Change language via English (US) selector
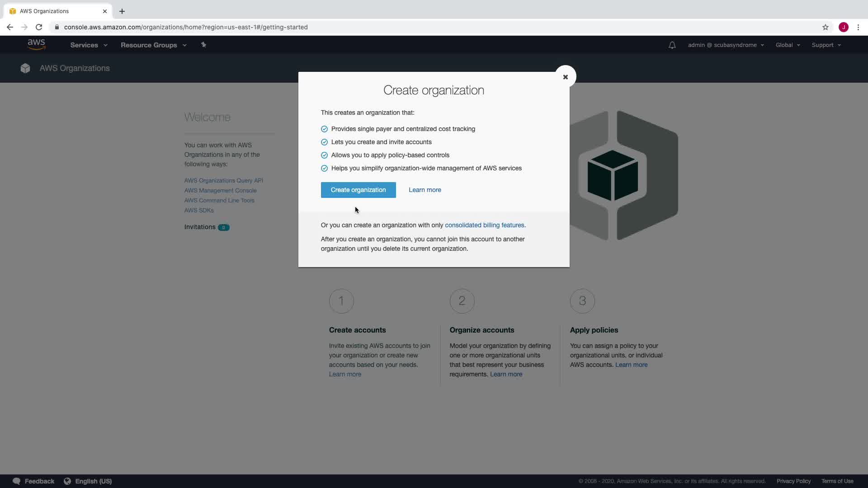The width and height of the screenshot is (868, 488). 93,481
